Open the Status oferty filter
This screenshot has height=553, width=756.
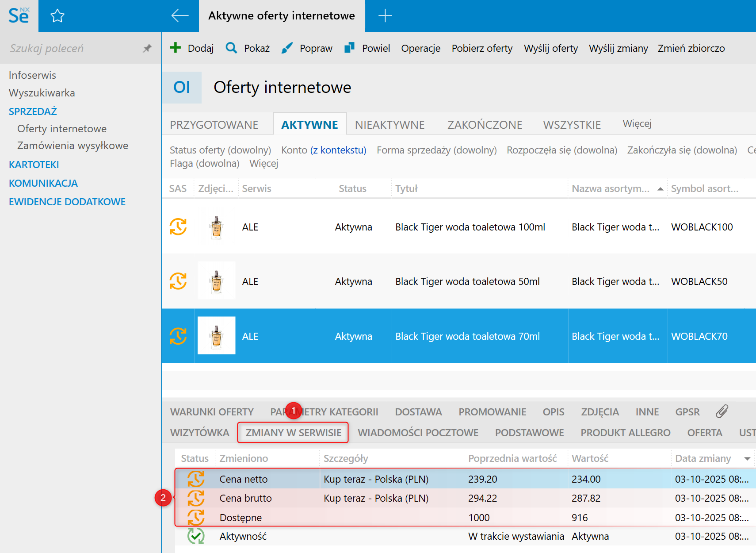click(x=220, y=150)
